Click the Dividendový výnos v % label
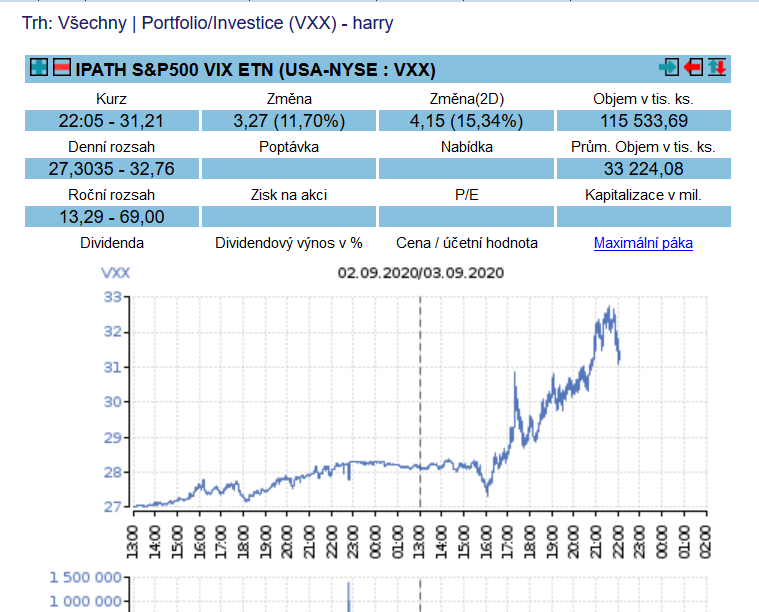Screen dimensions: 759x612 click(289, 243)
